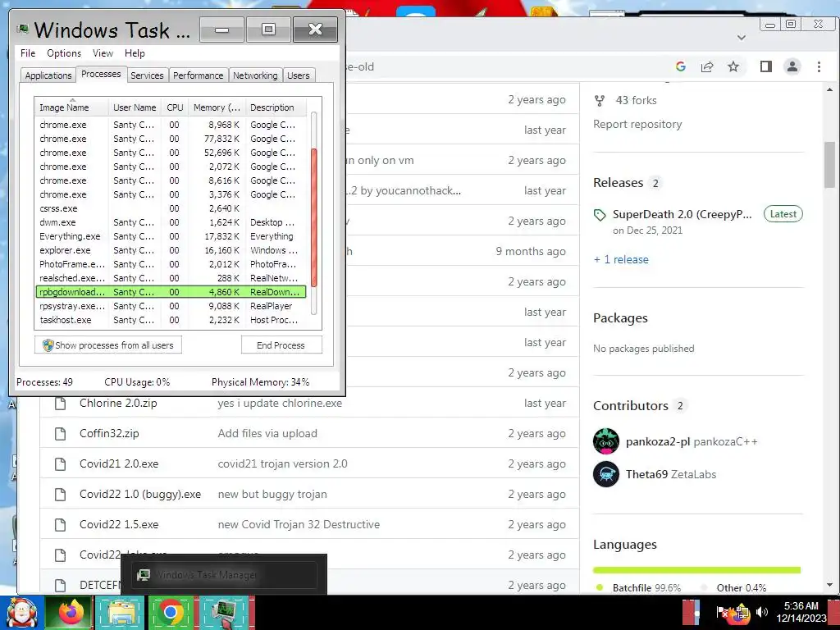This screenshot has height=630, width=840.
Task: Click the fork icon beside 43 forks
Action: click(x=600, y=100)
